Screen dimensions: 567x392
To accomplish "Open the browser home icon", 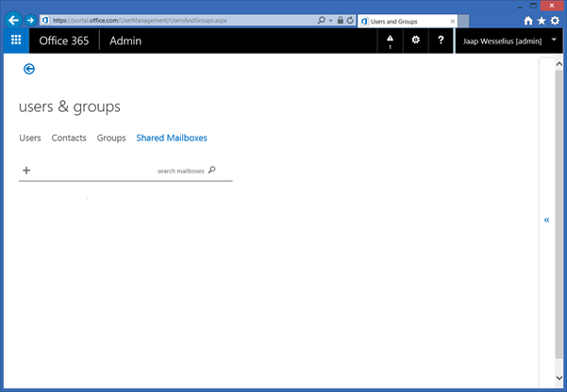I will [x=527, y=20].
